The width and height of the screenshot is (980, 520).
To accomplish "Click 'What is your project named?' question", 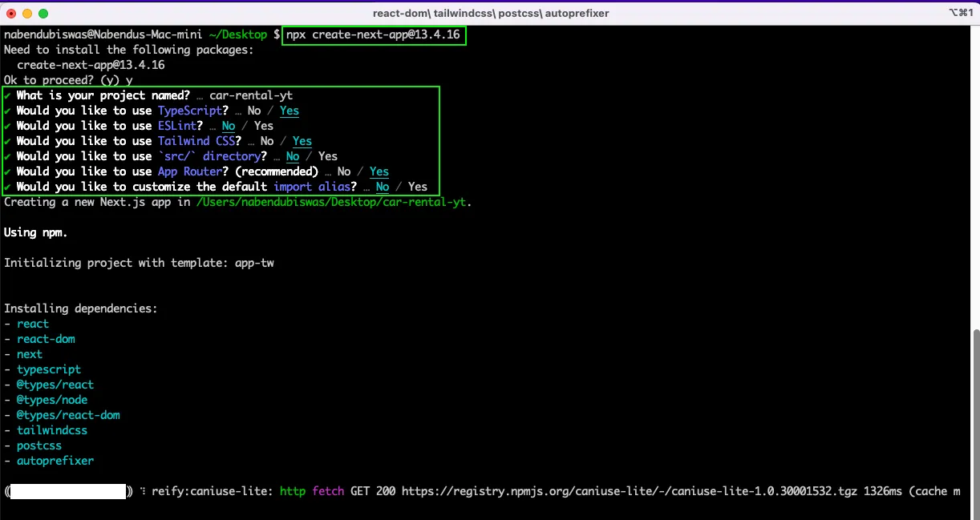I will (x=103, y=95).
